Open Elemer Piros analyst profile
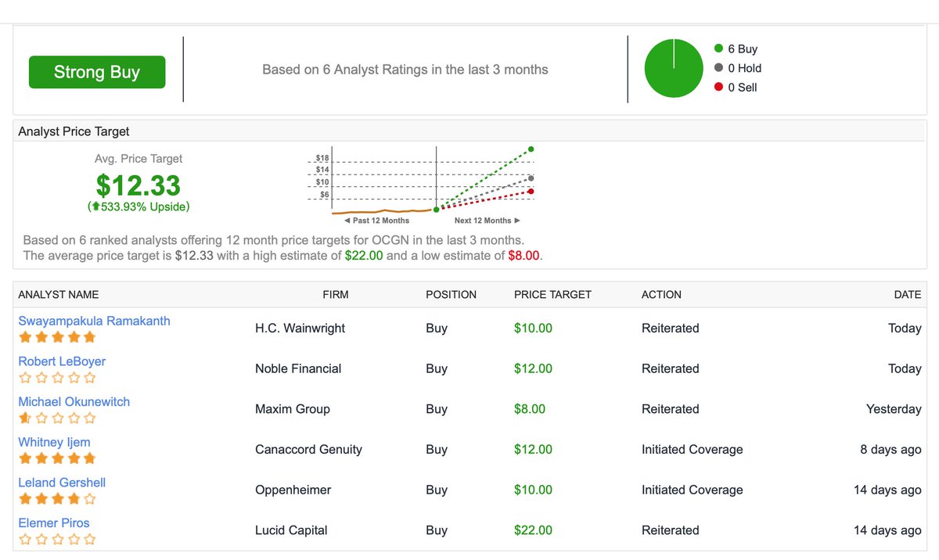This screenshot has width=939, height=560. (x=54, y=522)
